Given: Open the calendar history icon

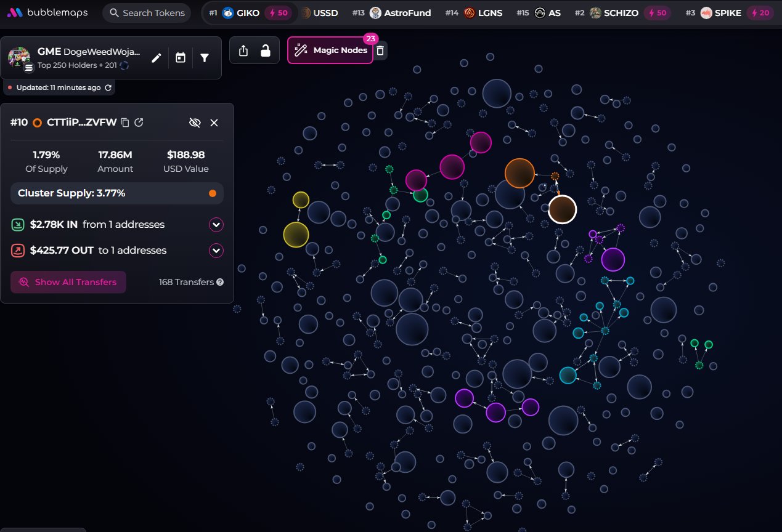Looking at the screenshot, I should [181, 58].
